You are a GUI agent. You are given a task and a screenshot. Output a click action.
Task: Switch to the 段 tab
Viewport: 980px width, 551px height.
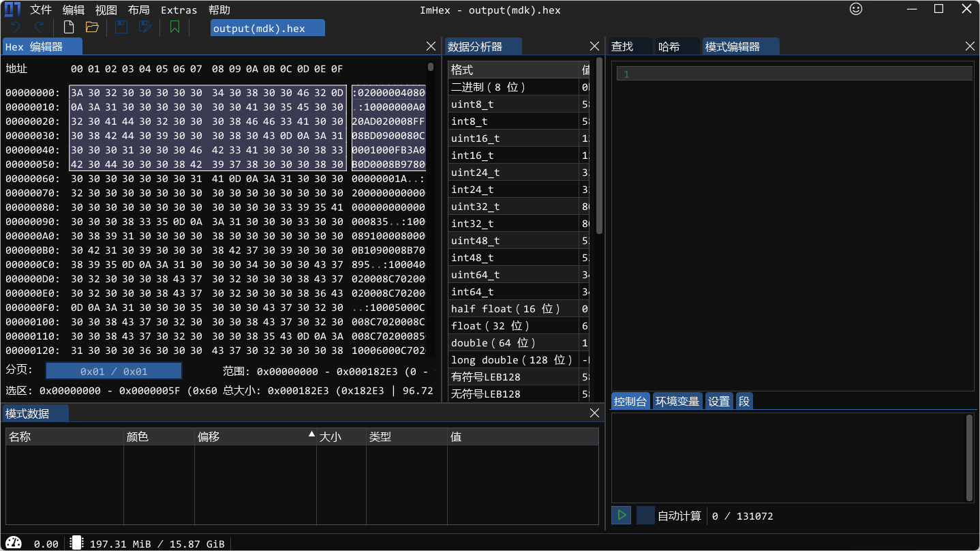tap(744, 402)
